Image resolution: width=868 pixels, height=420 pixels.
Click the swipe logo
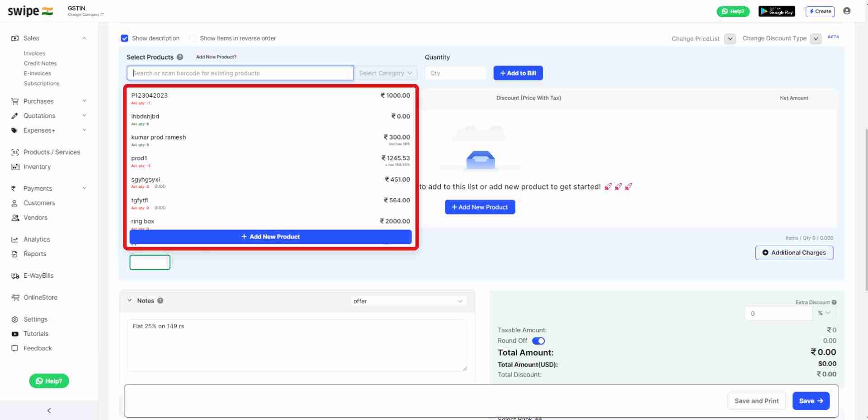(x=30, y=11)
